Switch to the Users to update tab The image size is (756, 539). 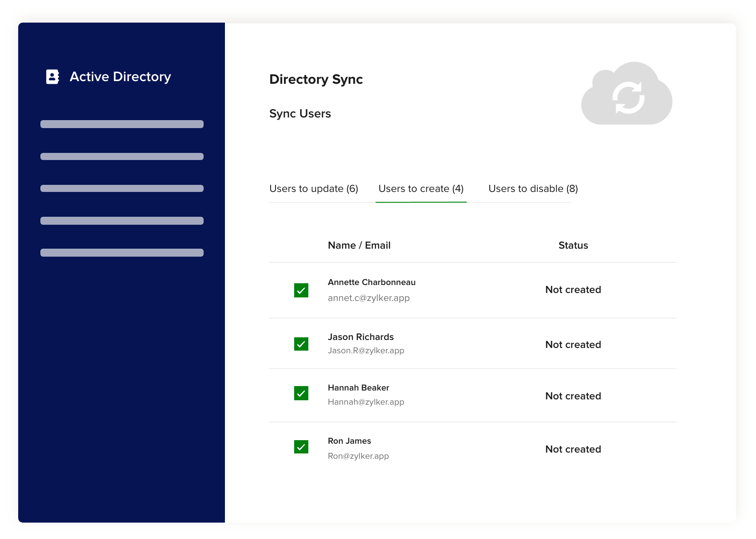pyautogui.click(x=313, y=188)
